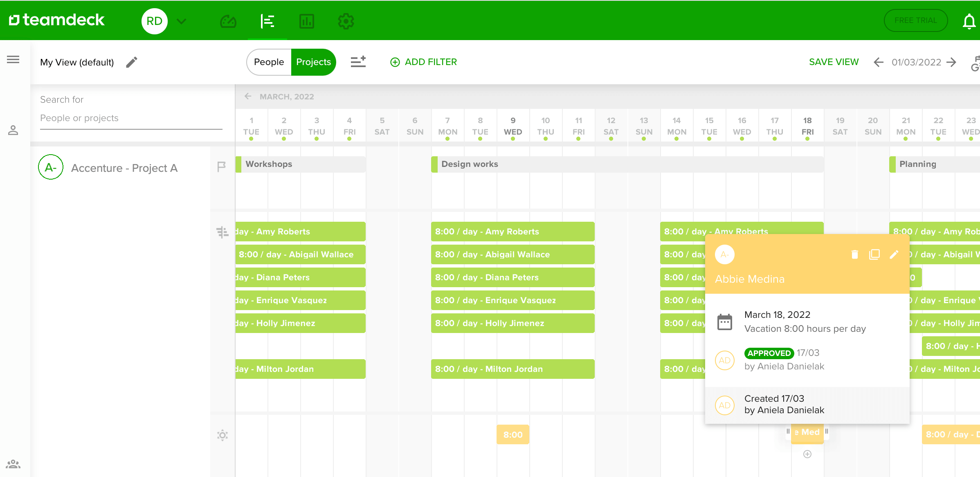Open the Workshops milestone bar
The image size is (980, 477).
pyautogui.click(x=301, y=164)
